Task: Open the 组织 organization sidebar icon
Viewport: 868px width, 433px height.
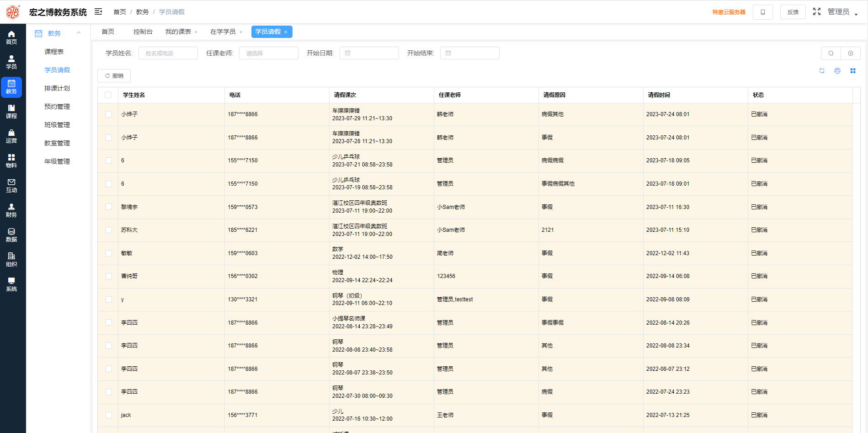Action: pyautogui.click(x=11, y=260)
